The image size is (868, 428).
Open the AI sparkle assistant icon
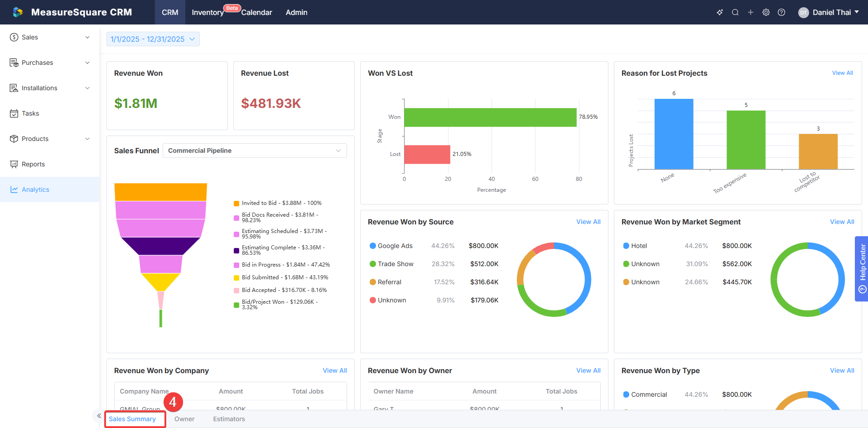[720, 12]
